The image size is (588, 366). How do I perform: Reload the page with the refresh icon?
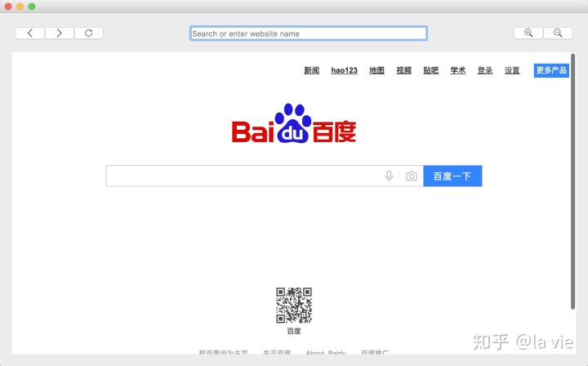point(89,33)
